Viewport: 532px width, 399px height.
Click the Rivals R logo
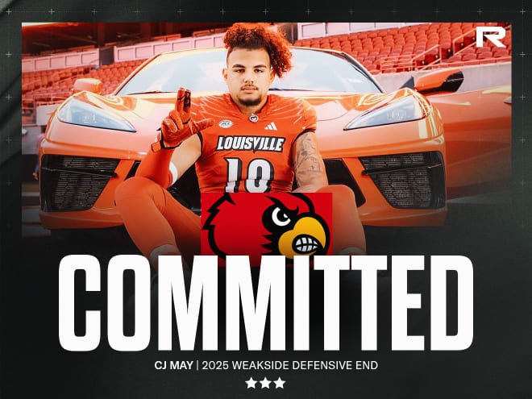point(491,37)
